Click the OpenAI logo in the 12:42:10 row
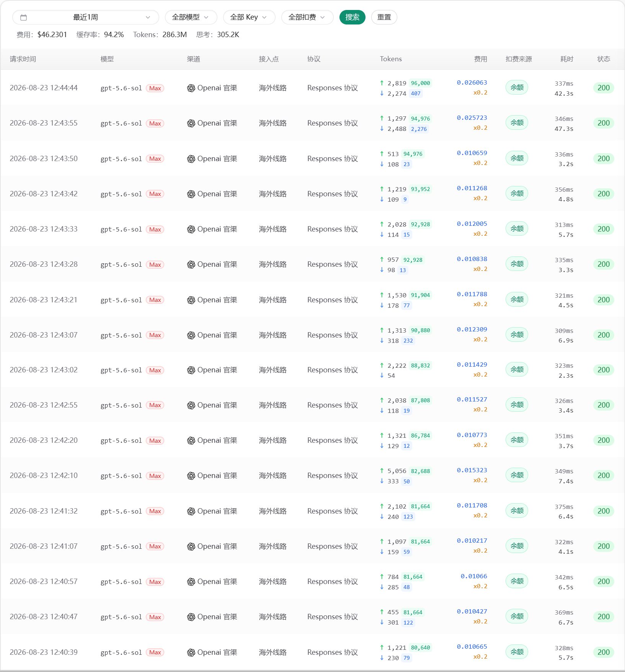This screenshot has width=625, height=672. pyautogui.click(x=191, y=476)
